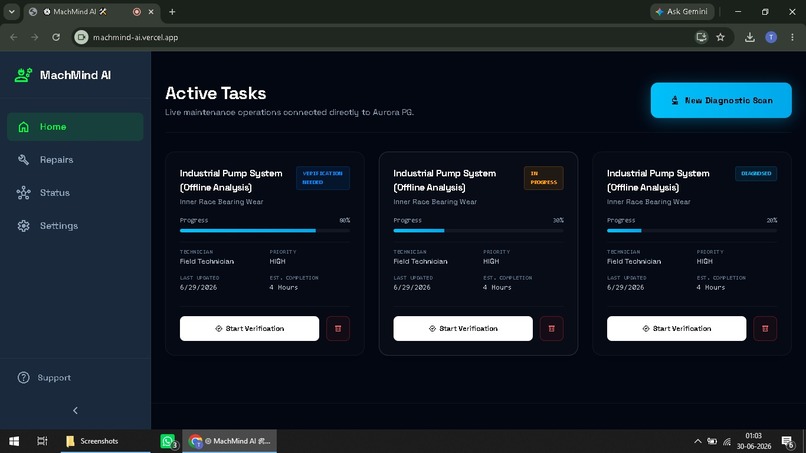Close the MachMind AI browser tab
The height and width of the screenshot is (453, 806).
click(x=151, y=12)
